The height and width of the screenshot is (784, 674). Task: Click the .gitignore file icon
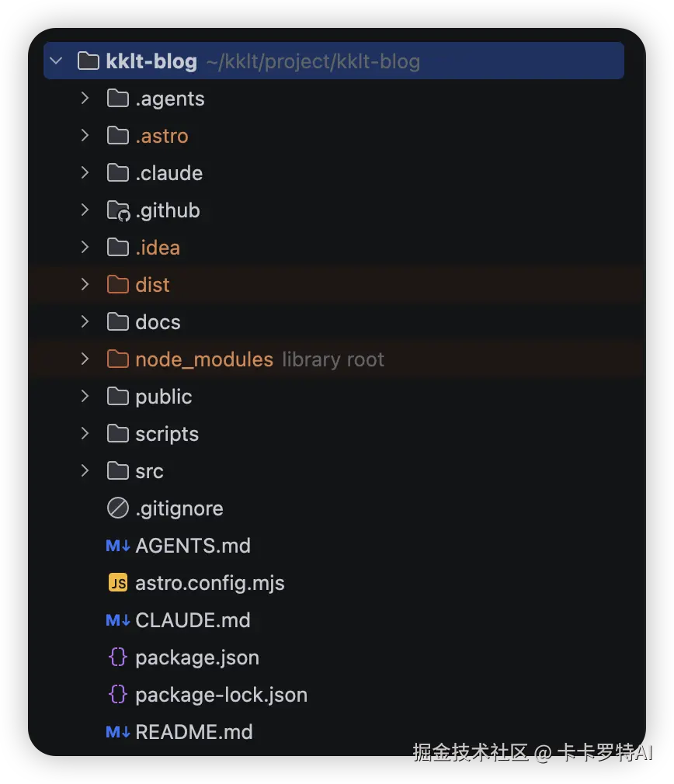click(118, 508)
